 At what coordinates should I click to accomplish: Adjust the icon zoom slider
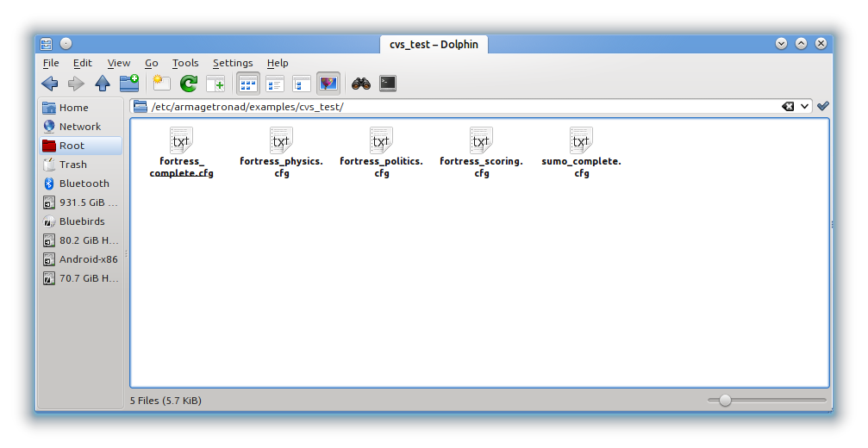click(725, 400)
